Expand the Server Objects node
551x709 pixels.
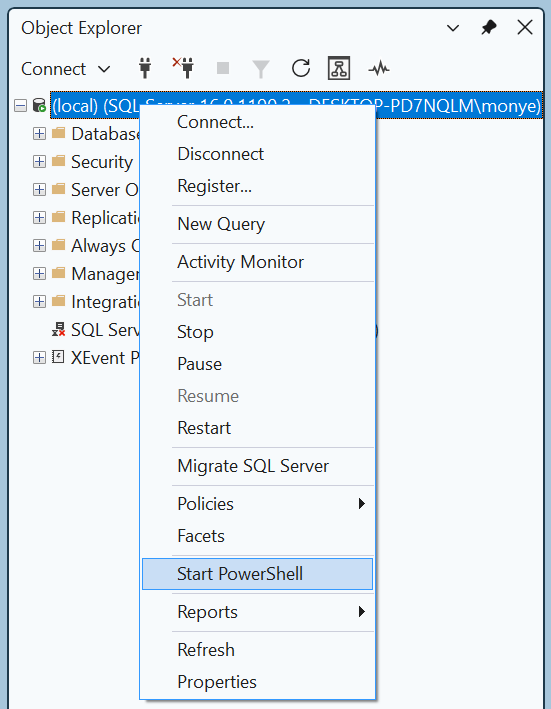(x=39, y=190)
